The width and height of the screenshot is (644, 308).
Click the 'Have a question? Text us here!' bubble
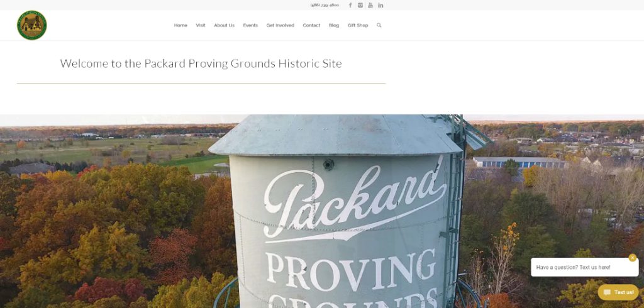click(584, 267)
